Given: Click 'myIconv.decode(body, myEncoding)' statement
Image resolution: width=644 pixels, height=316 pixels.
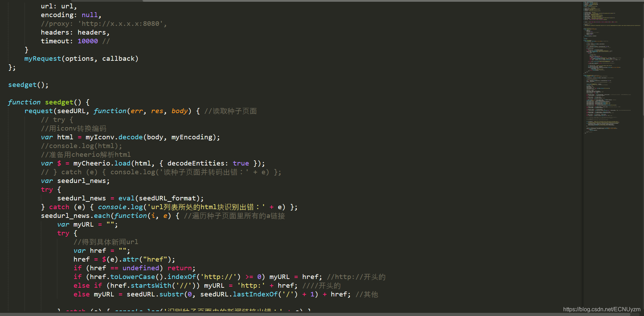Looking at the screenshot, I should tap(130, 137).
